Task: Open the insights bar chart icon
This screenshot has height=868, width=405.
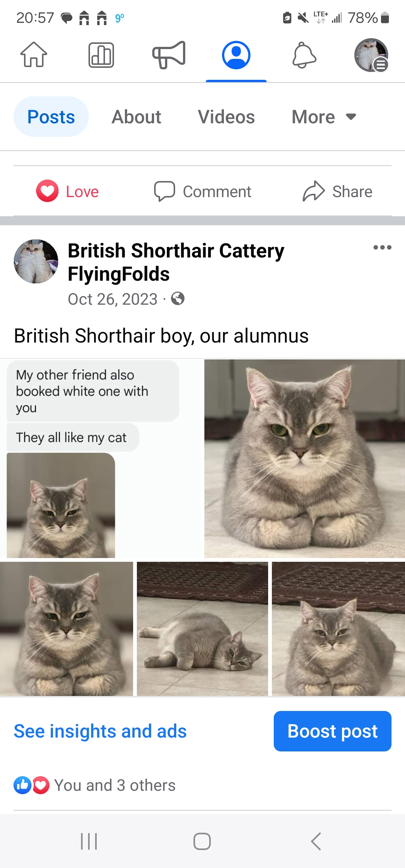Action: click(x=101, y=55)
